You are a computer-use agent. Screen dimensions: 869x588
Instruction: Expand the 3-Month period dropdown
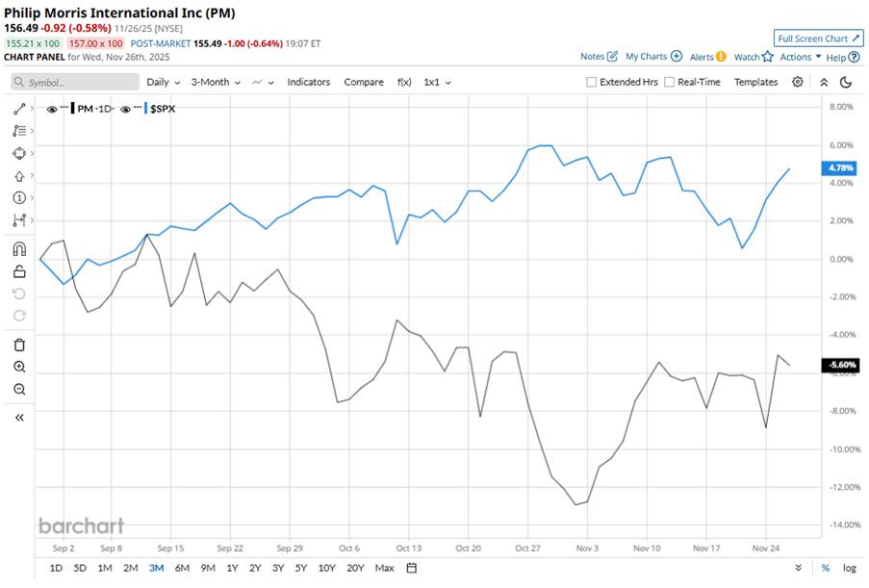pyautogui.click(x=215, y=82)
